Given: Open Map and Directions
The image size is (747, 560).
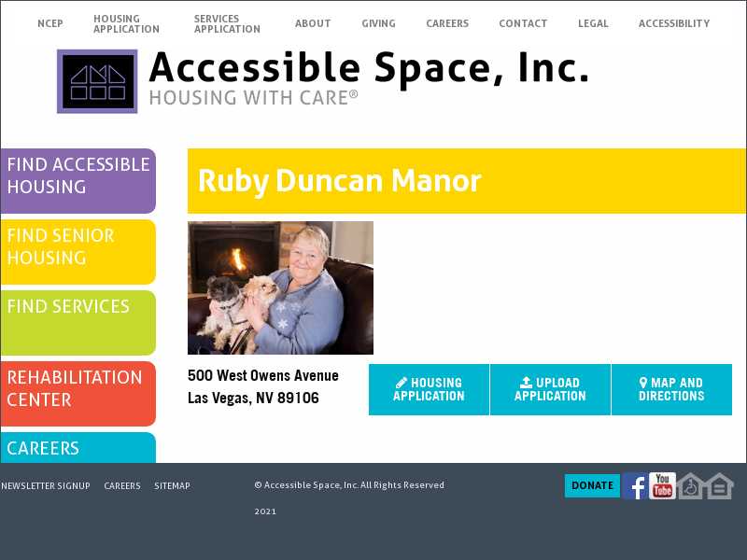Looking at the screenshot, I should 671,389.
